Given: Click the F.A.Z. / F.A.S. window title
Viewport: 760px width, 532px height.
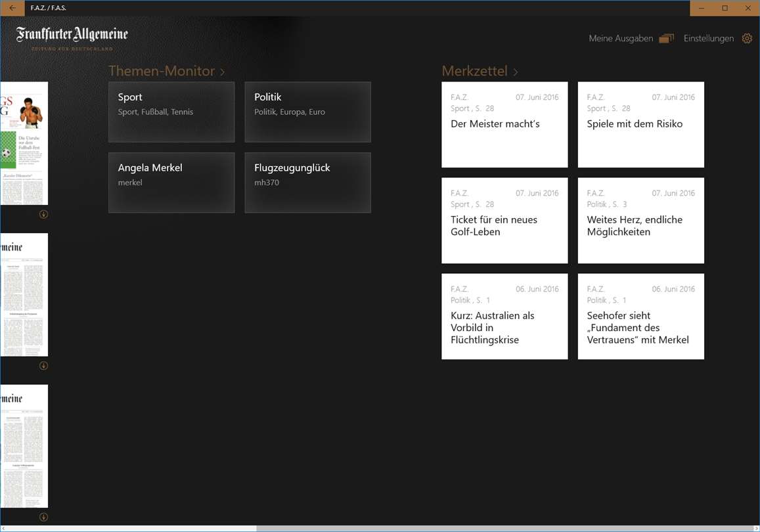Looking at the screenshot, I should pos(49,8).
